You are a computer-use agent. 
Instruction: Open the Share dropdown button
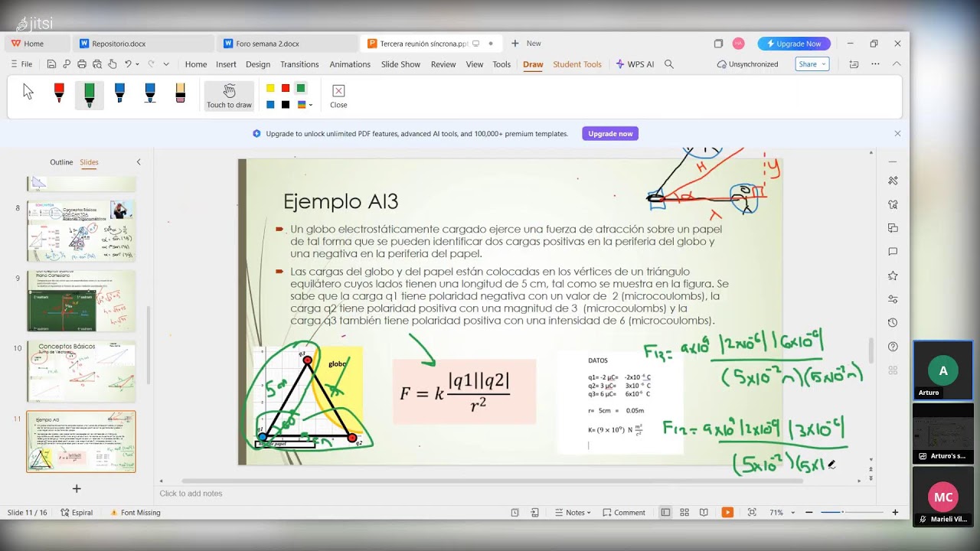point(812,64)
